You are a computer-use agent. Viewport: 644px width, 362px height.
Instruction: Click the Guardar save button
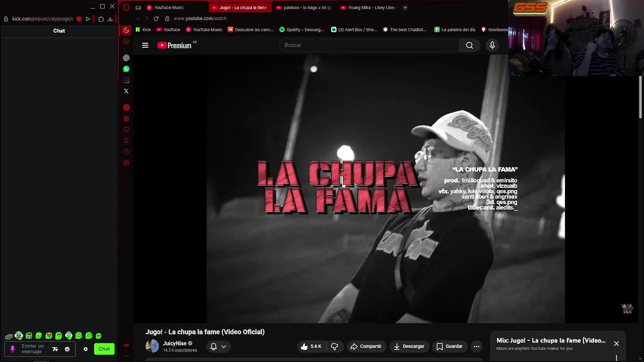click(449, 346)
